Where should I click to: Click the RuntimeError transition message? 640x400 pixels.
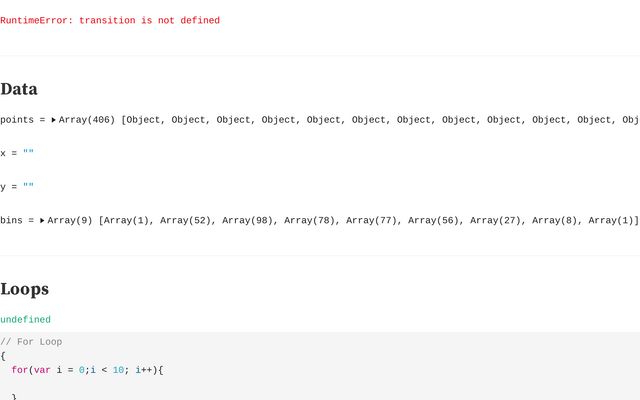pos(110,20)
